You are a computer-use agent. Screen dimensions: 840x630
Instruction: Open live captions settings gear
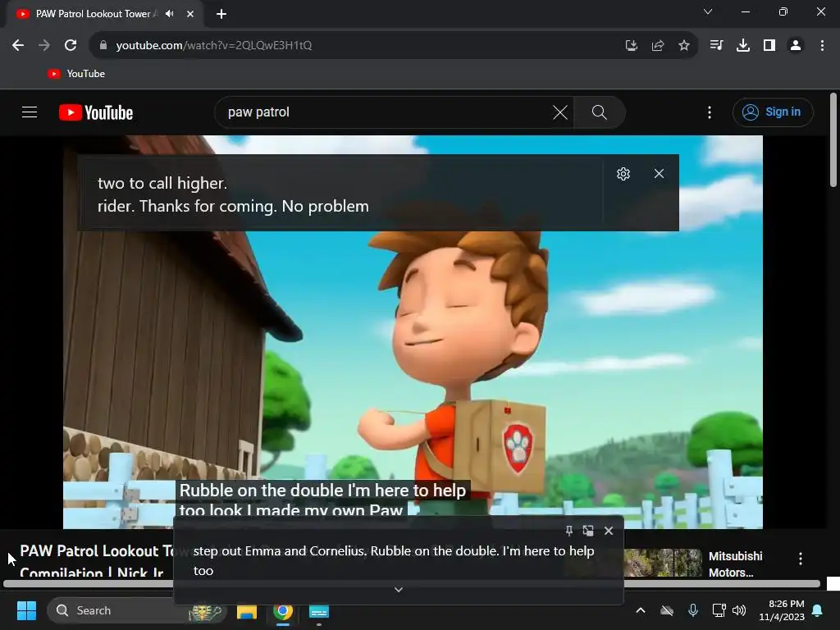pyautogui.click(x=623, y=174)
